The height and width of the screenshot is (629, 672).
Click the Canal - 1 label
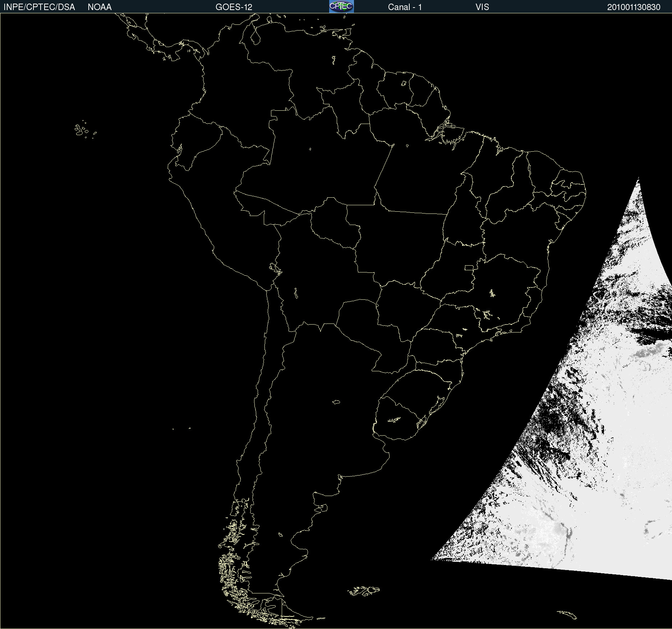tap(405, 7)
